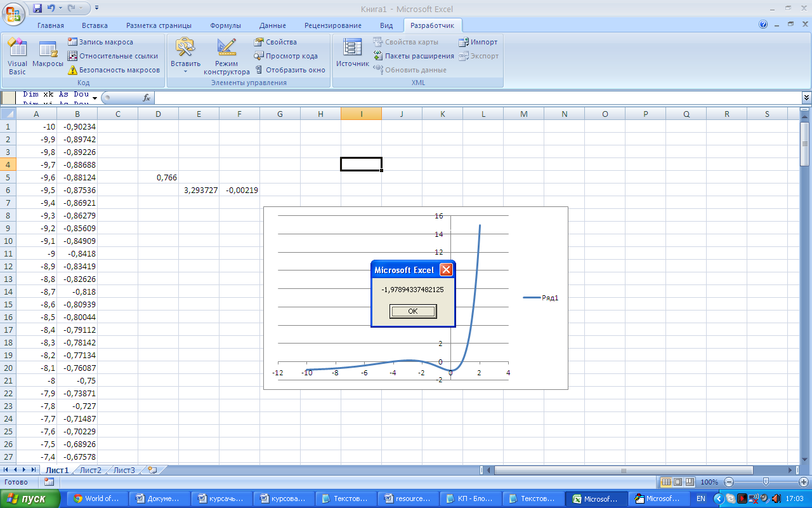Select the Рецензирование tab

(332, 25)
